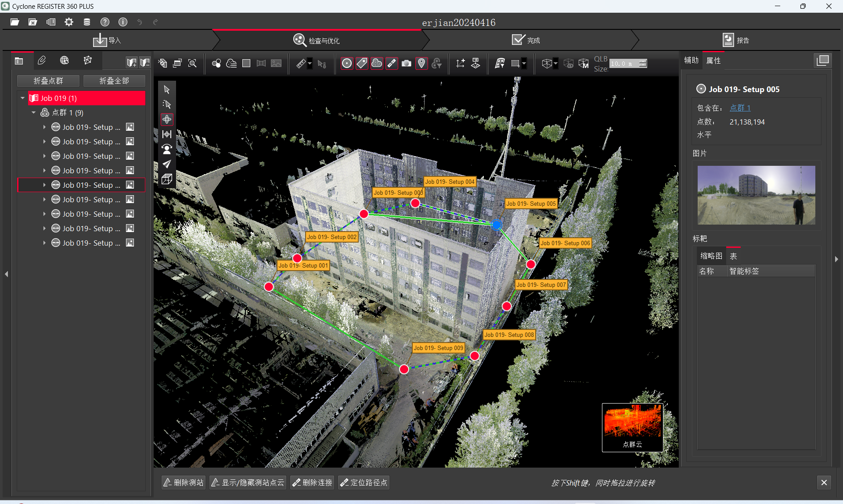Choose the multi-select pointer tool
This screenshot has width=843, height=504.
point(167,104)
